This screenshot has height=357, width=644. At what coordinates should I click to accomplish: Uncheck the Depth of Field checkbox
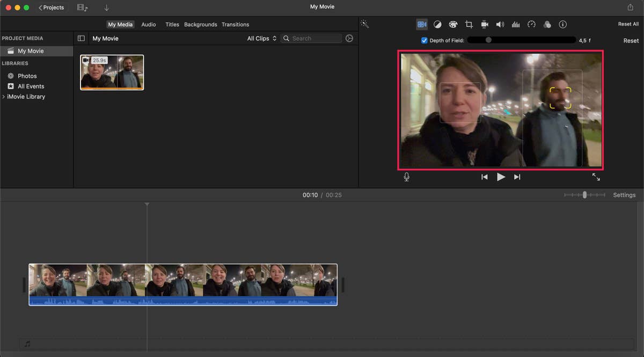click(x=425, y=41)
